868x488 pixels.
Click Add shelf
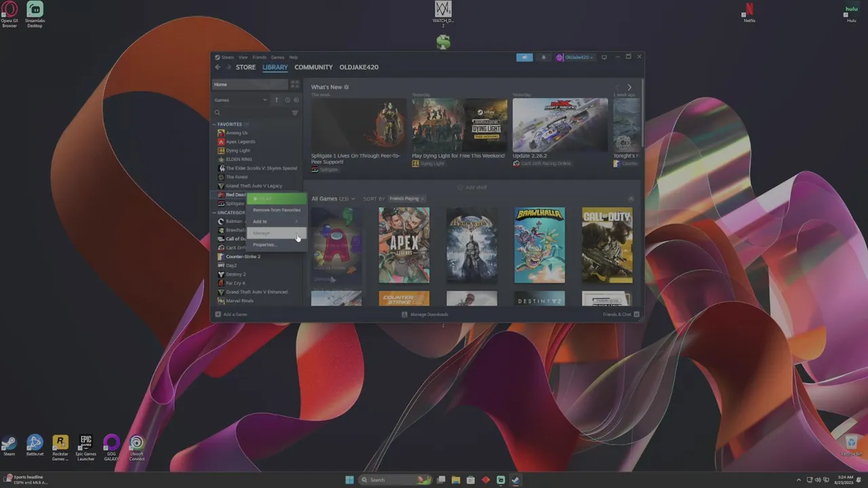coord(472,187)
